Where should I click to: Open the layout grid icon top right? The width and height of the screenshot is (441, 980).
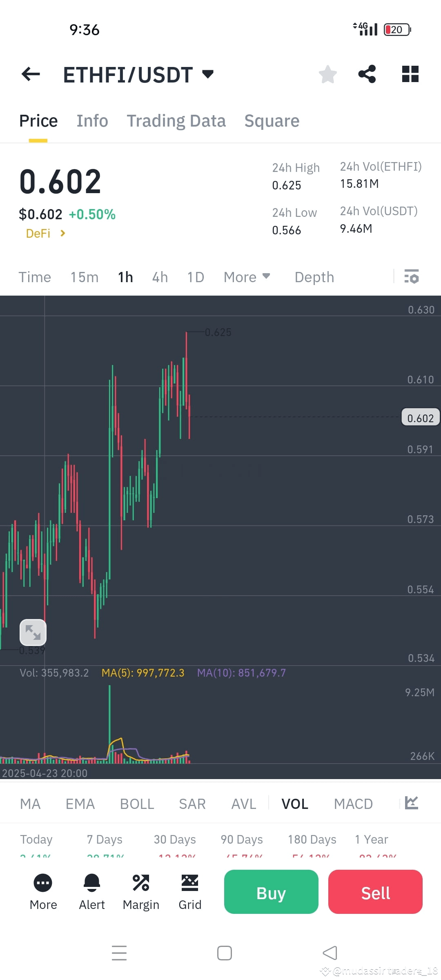click(410, 74)
